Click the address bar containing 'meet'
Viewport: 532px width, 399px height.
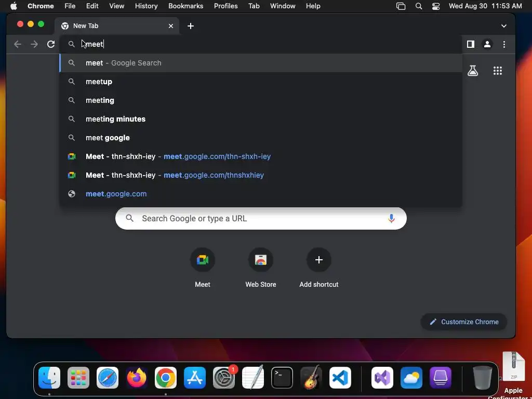pyautogui.click(x=261, y=44)
